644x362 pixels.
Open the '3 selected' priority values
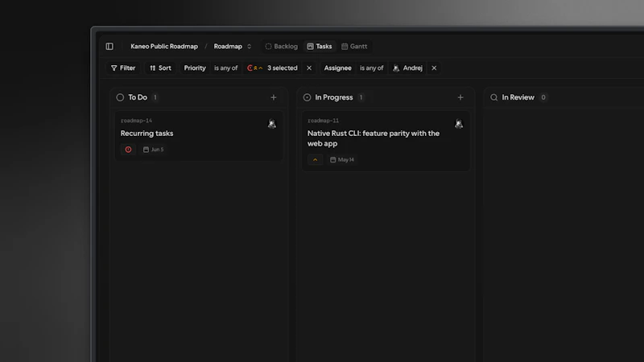coord(272,68)
